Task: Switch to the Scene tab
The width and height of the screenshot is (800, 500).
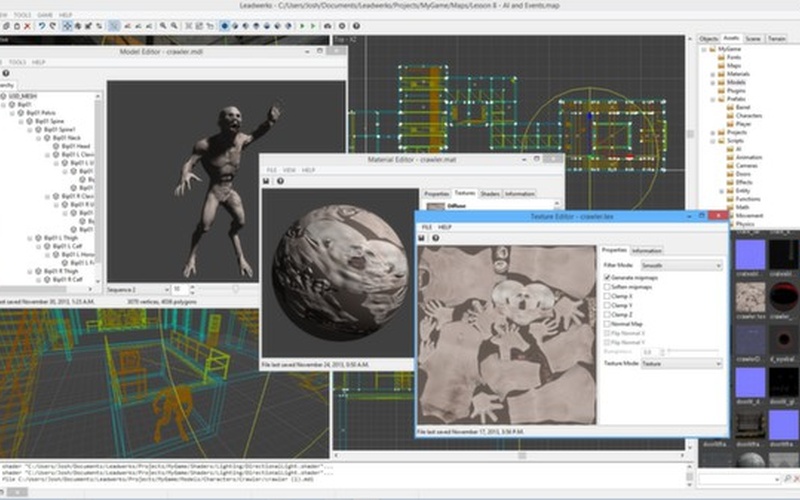Action: 753,38
